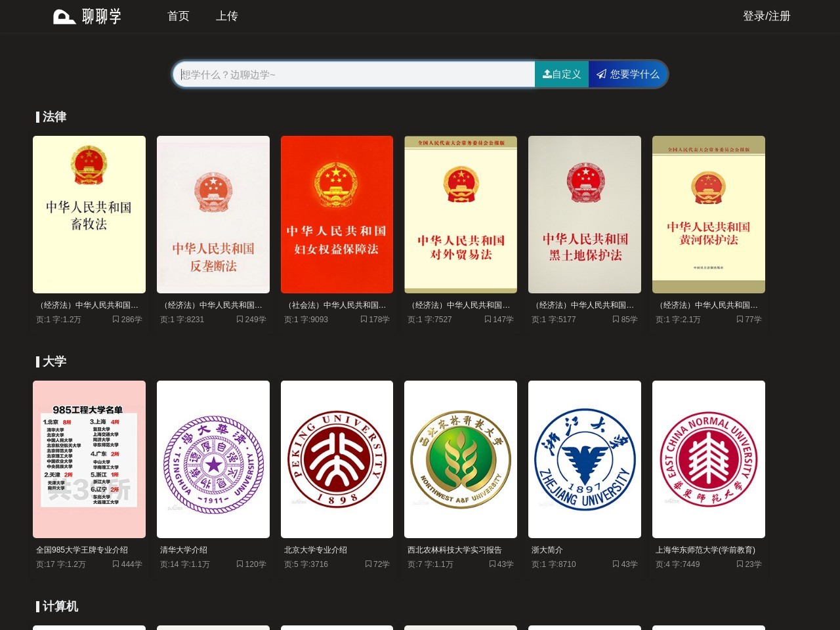
Task: Click the 登录/注册 link
Action: coord(766,16)
